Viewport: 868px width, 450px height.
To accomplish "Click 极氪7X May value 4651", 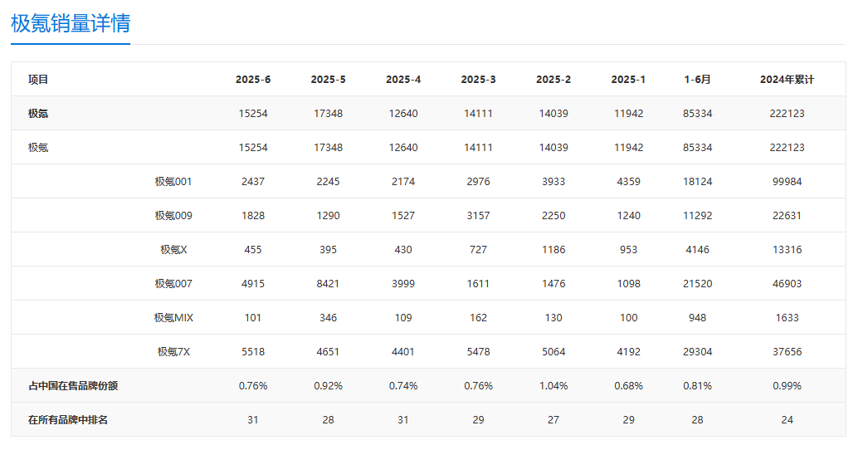I will pyautogui.click(x=329, y=352).
